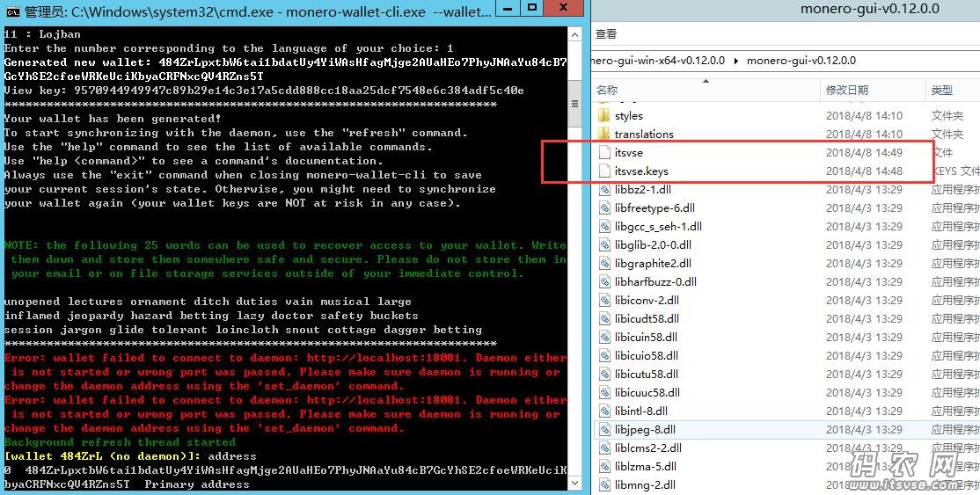This screenshot has height=495, width=980.
Task: Select libjpeg-8.dll in the file list
Action: (645, 429)
